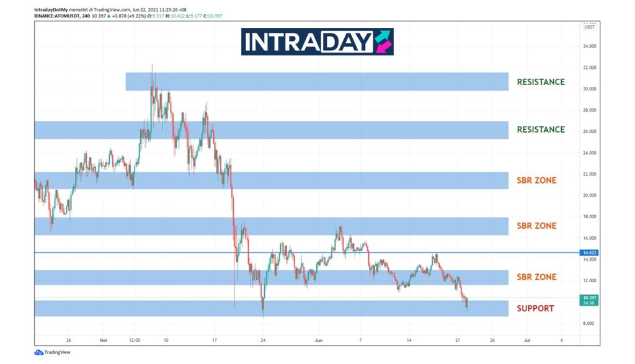Click the Mei label on the date axis
The image size is (635, 364).
click(104, 340)
